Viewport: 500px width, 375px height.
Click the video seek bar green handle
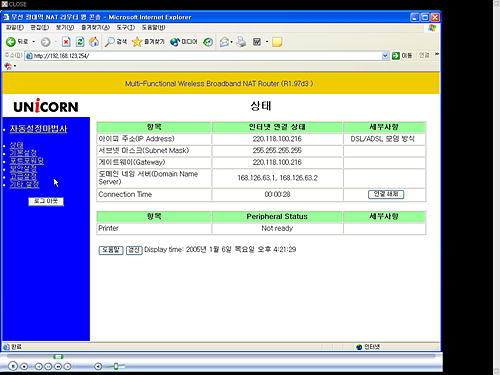58,357
